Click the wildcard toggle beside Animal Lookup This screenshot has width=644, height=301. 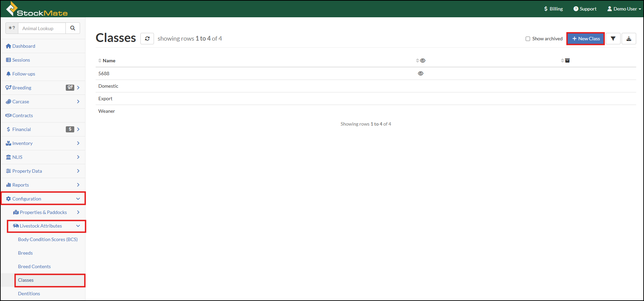[x=12, y=28]
